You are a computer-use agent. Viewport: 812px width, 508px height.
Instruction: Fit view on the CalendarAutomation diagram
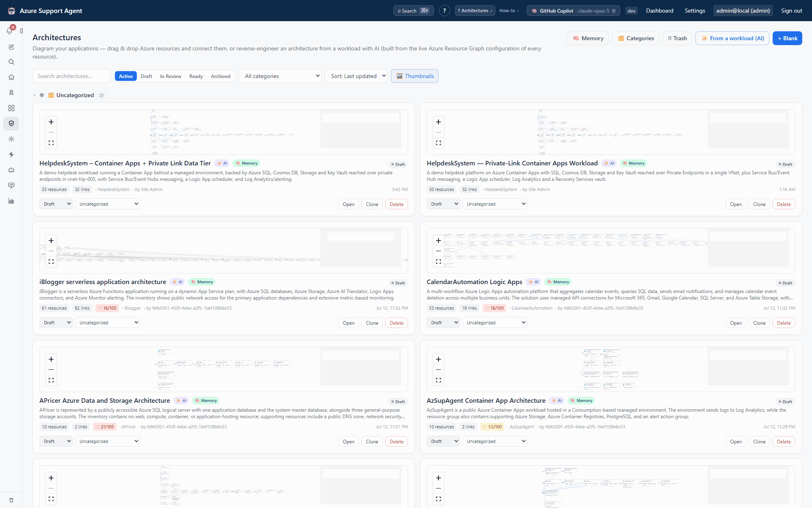(438, 262)
